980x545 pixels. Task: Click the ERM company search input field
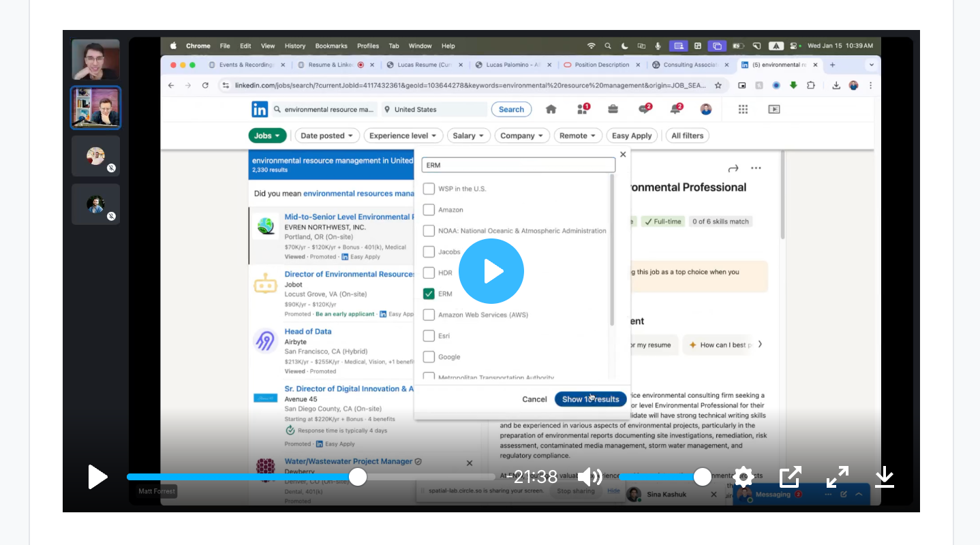pos(518,165)
